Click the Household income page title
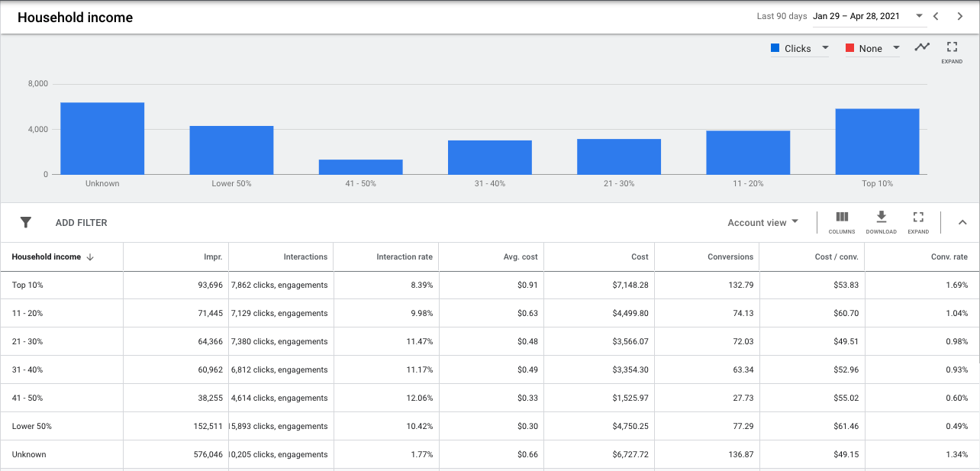Screen dimensions: 980x471 point(75,17)
